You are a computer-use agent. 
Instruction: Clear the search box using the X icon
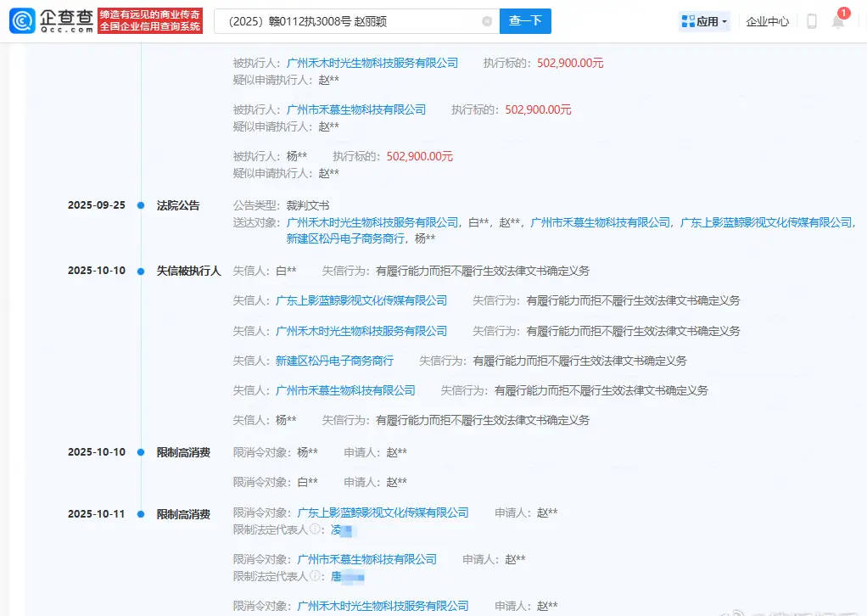pos(486,21)
